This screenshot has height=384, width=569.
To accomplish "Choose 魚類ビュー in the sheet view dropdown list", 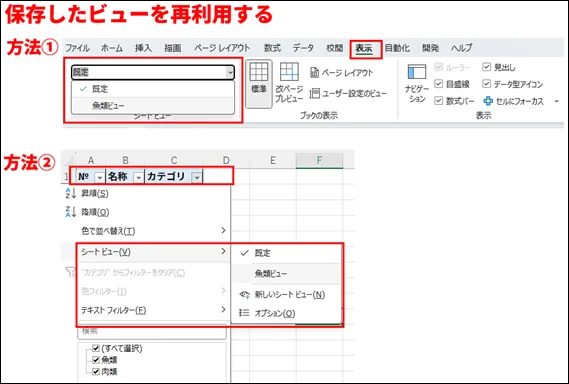I will click(x=153, y=106).
